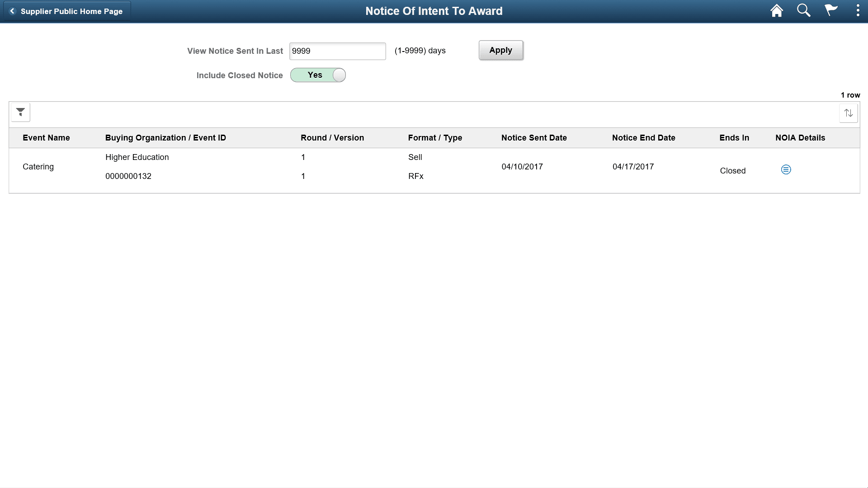This screenshot has width=868, height=488.
Task: Open the notifications flag icon
Action: point(830,11)
